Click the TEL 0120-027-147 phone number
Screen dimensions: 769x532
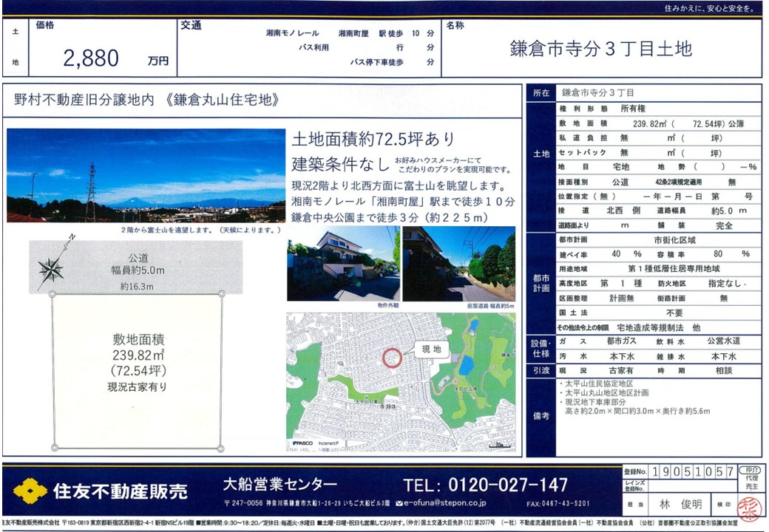pos(486,485)
